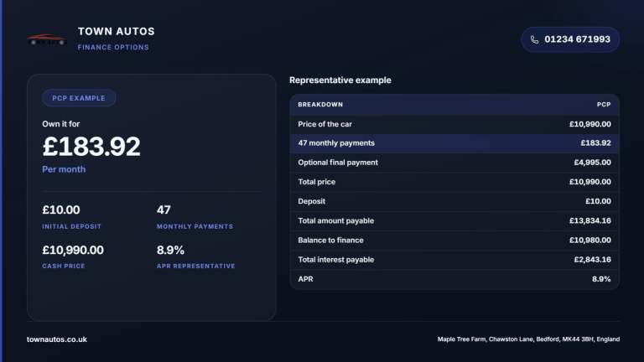Select the PCP EXAMPLE badge
Viewport: 644px width, 362px height.
coord(79,98)
